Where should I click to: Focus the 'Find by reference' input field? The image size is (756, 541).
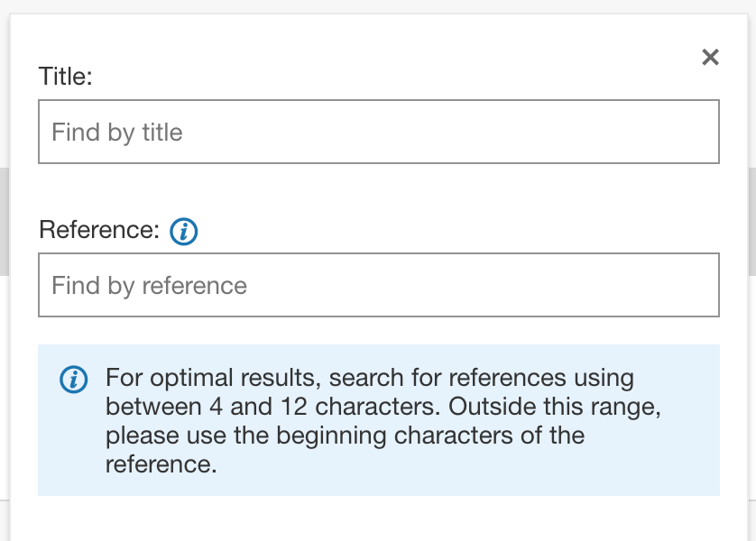(x=379, y=285)
